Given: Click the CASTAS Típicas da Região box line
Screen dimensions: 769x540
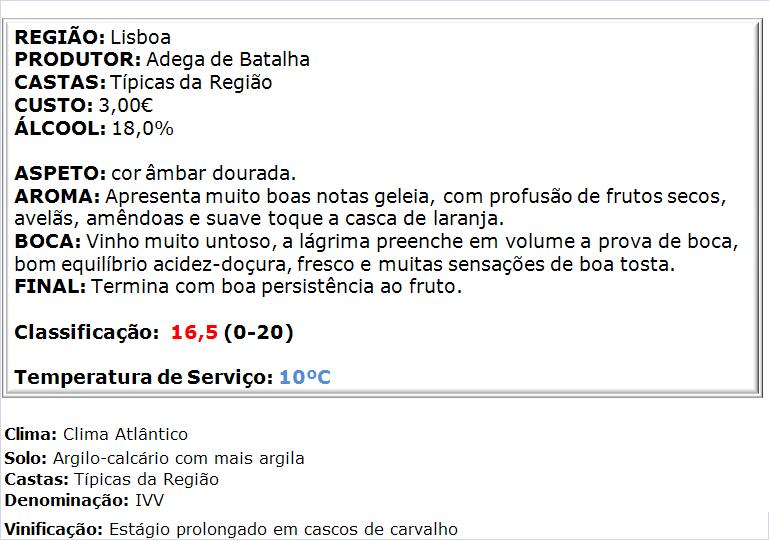Looking at the screenshot, I should click(x=143, y=82).
